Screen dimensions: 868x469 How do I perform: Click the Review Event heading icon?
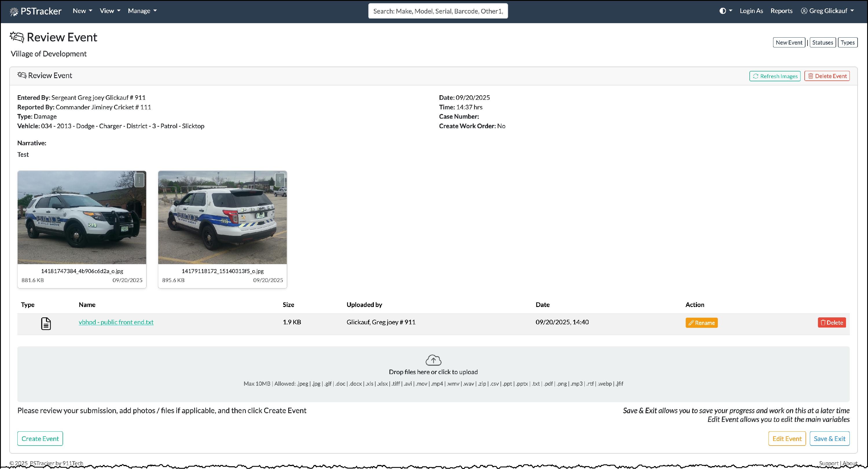click(17, 37)
